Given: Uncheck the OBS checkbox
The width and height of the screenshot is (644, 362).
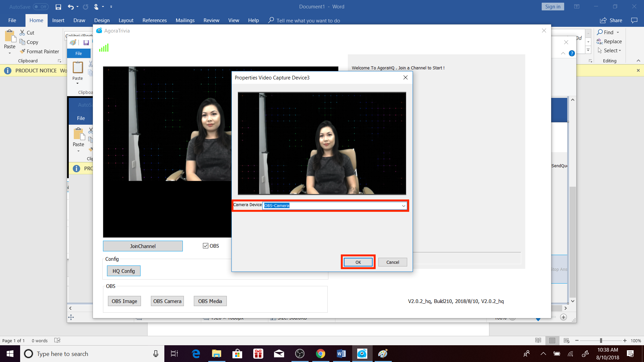Looking at the screenshot, I should point(206,246).
